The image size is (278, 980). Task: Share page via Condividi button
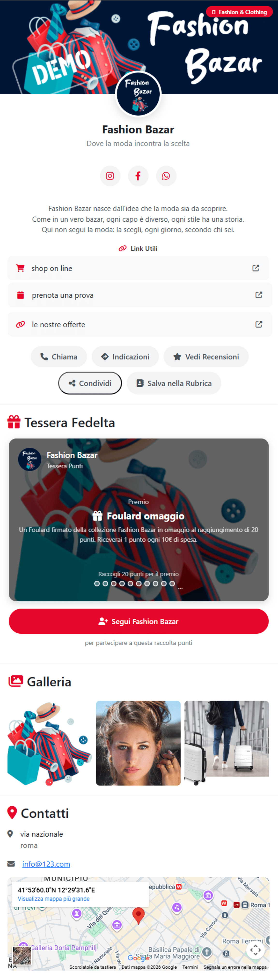[90, 383]
